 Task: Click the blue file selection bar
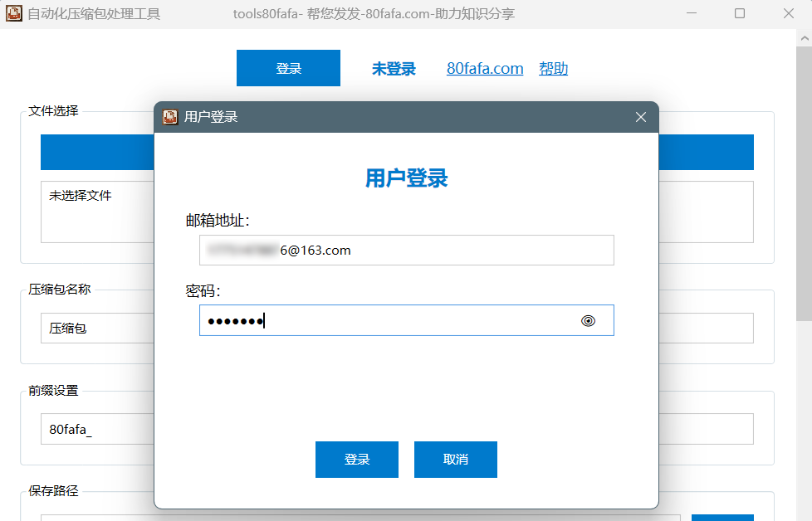coord(97,153)
